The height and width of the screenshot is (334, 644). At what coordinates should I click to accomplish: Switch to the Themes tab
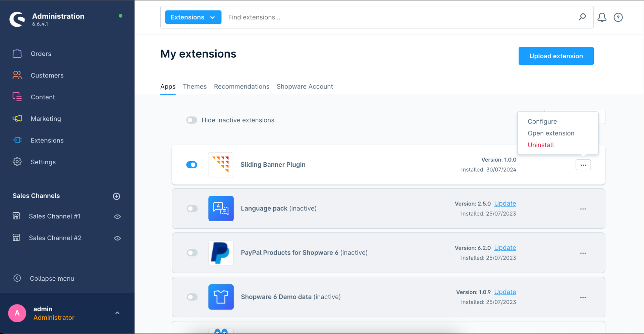point(195,87)
